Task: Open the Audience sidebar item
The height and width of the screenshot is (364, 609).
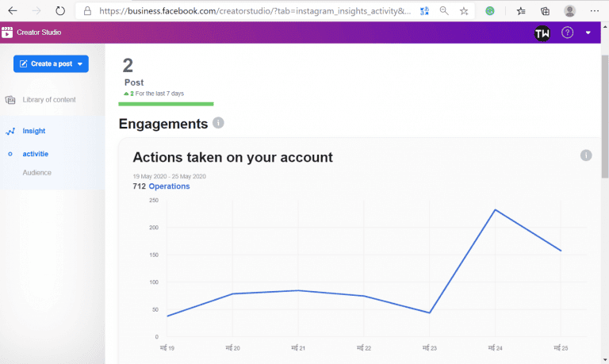Action: [36, 172]
